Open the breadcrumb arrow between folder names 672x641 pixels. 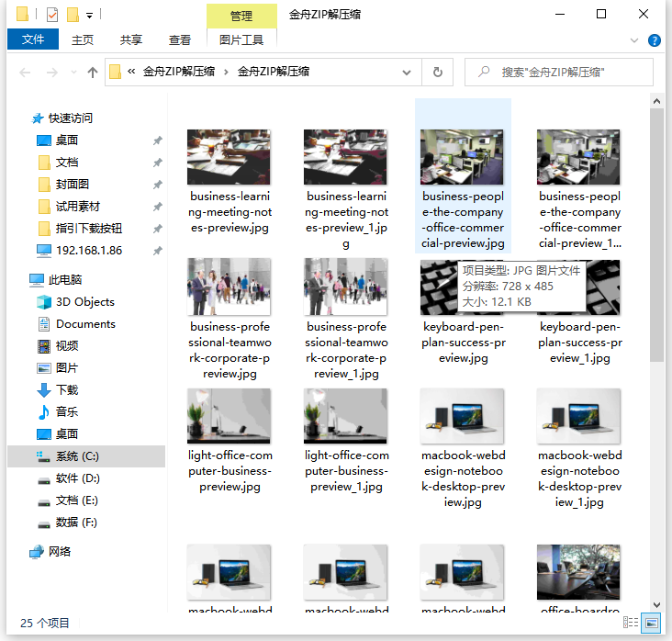[x=226, y=72]
